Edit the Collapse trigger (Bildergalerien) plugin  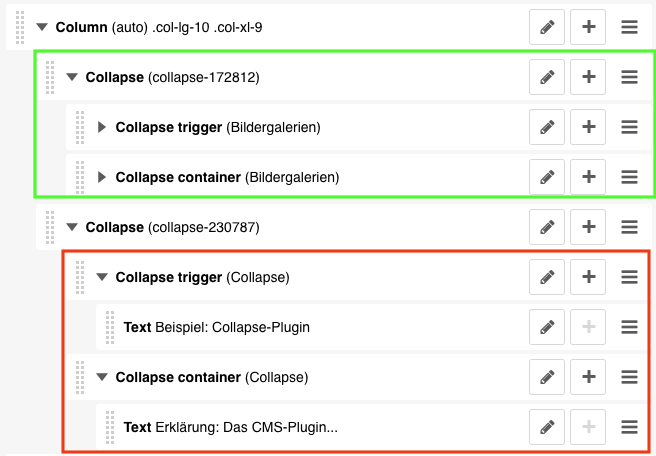(547, 127)
